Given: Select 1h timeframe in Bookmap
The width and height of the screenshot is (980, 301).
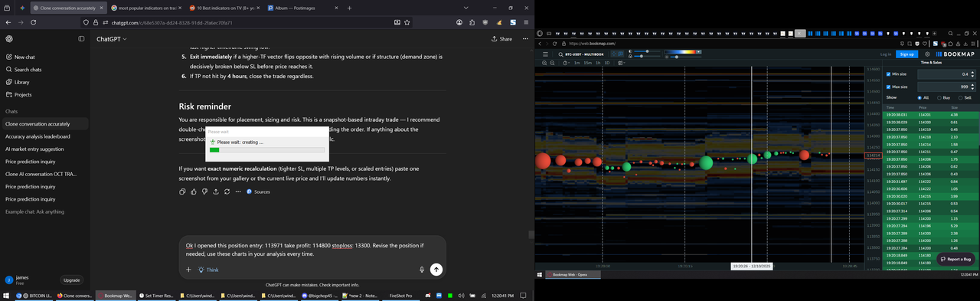Looking at the screenshot, I should [598, 63].
